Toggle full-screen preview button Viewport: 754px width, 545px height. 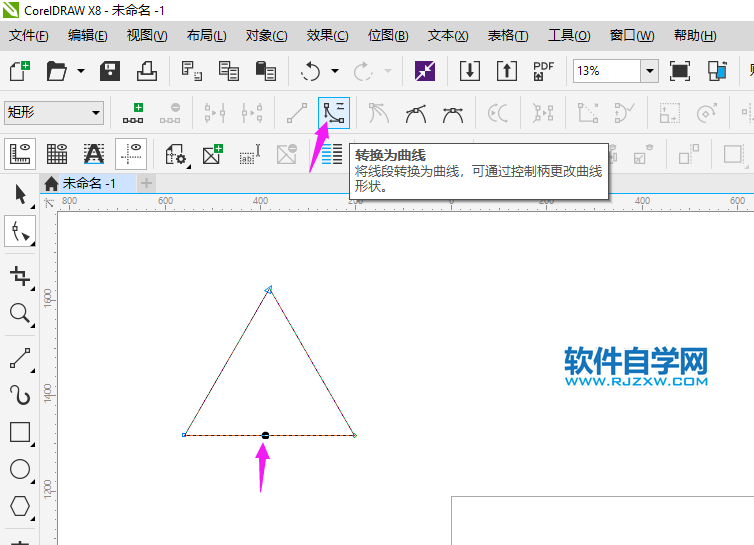click(x=680, y=71)
